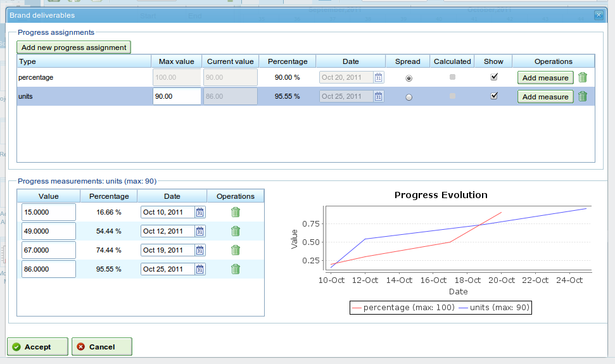The image size is (615, 364).
Task: Edit the 67.0000 value field
Action: [49, 251]
